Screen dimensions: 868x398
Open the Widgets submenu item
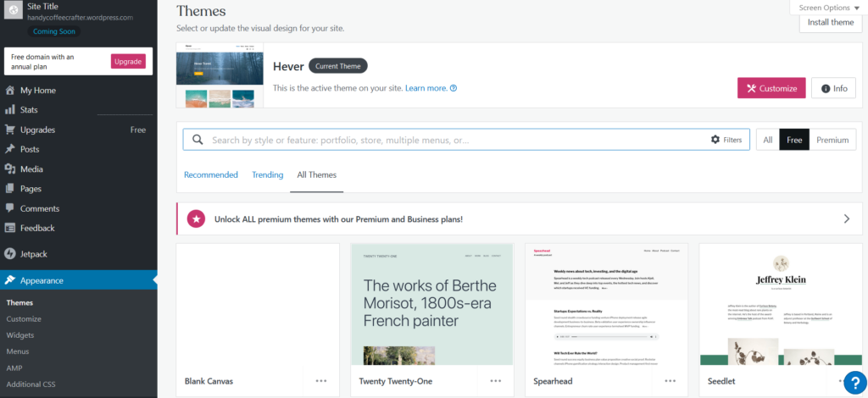(20, 335)
